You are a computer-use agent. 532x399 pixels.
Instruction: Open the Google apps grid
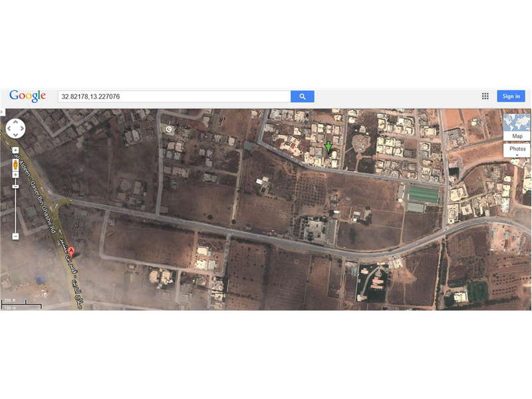coord(485,96)
